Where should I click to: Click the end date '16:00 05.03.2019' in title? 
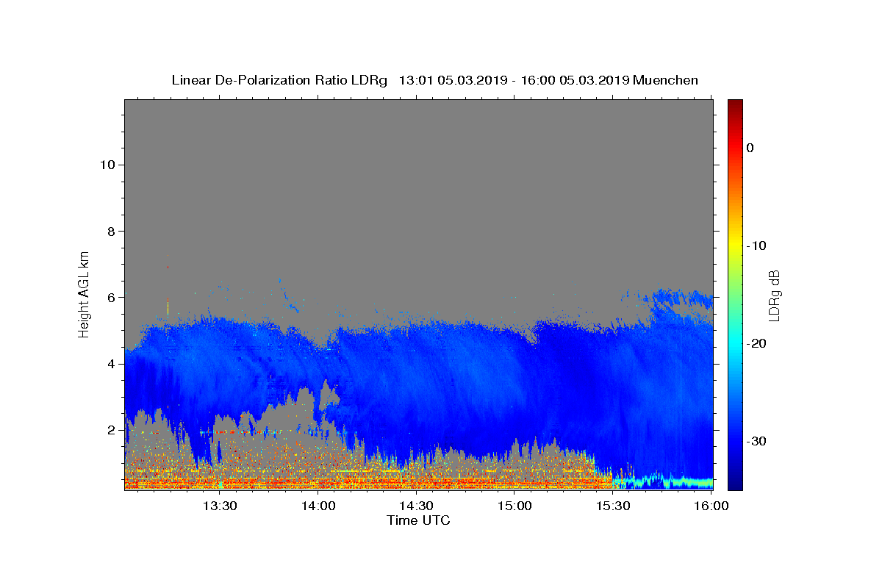coord(575,80)
